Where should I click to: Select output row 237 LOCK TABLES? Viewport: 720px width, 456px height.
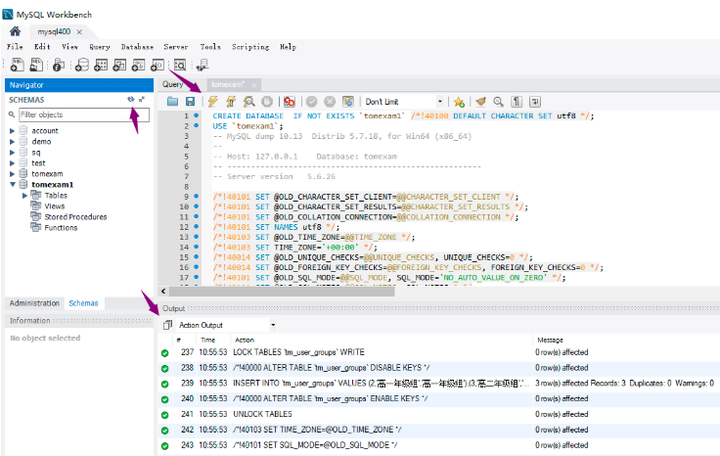click(x=439, y=353)
